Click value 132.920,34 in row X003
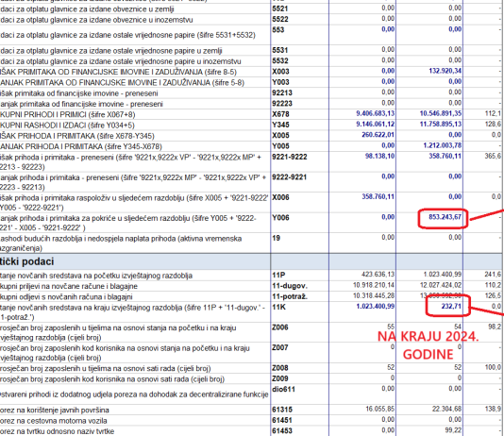 tap(445, 71)
